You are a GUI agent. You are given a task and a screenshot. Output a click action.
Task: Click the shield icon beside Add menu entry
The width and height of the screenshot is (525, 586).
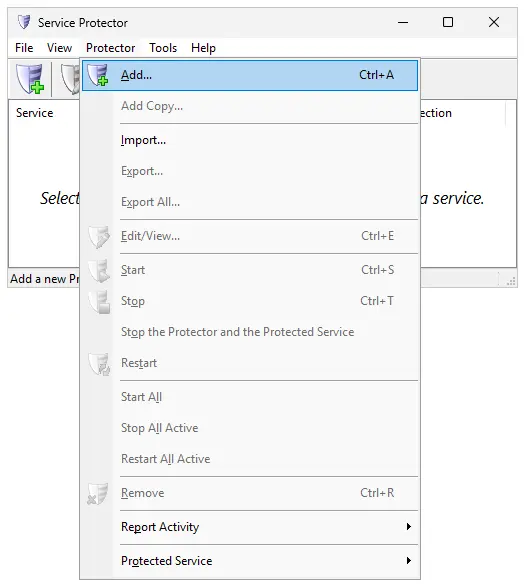pyautogui.click(x=98, y=75)
